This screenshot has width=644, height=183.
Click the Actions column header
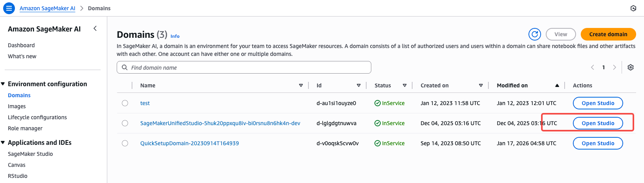[582, 85]
